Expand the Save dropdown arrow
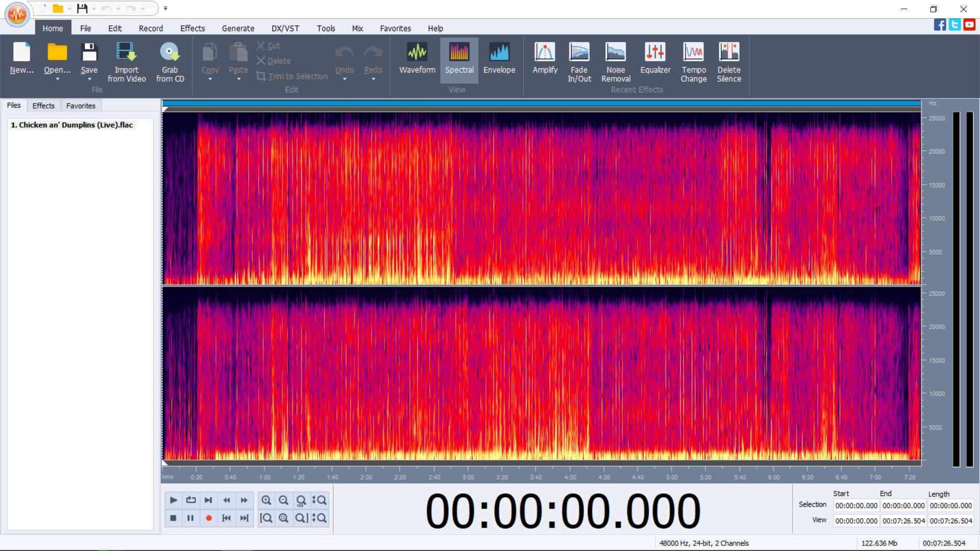This screenshot has width=980, height=551. click(89, 79)
